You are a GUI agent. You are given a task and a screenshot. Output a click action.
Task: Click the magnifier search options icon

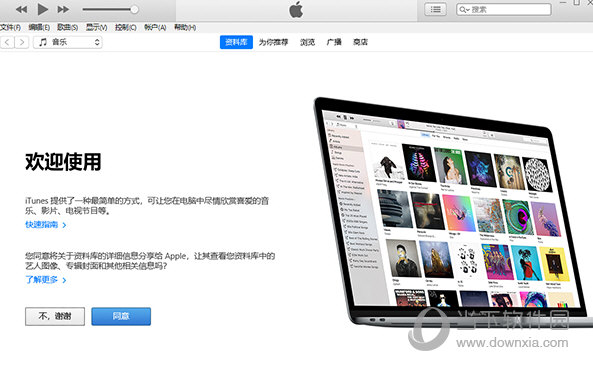point(464,10)
